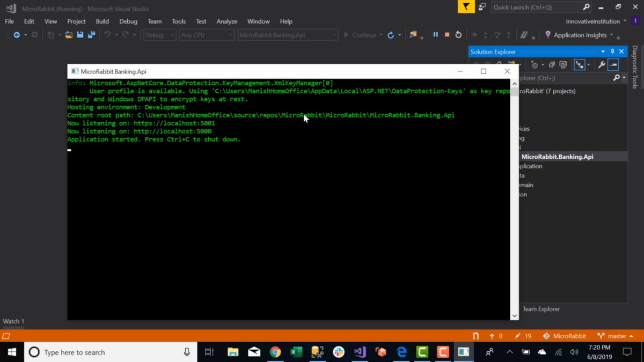
Task: Click Solution Explorer search magnifier icon
Action: [x=617, y=78]
